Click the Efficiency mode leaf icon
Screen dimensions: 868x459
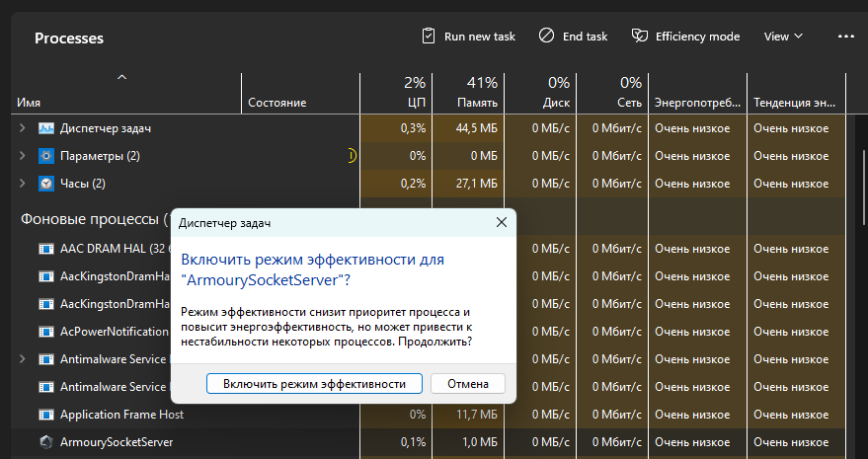coord(639,36)
